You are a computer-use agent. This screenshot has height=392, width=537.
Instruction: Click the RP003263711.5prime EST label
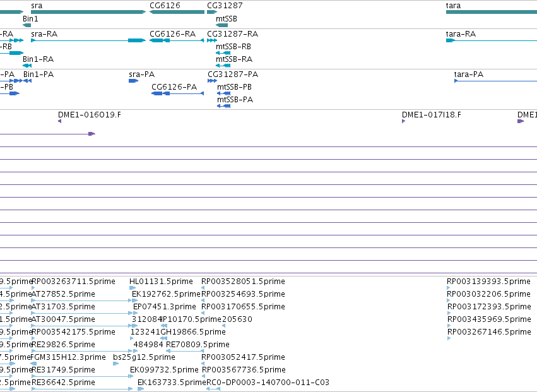coord(73,282)
